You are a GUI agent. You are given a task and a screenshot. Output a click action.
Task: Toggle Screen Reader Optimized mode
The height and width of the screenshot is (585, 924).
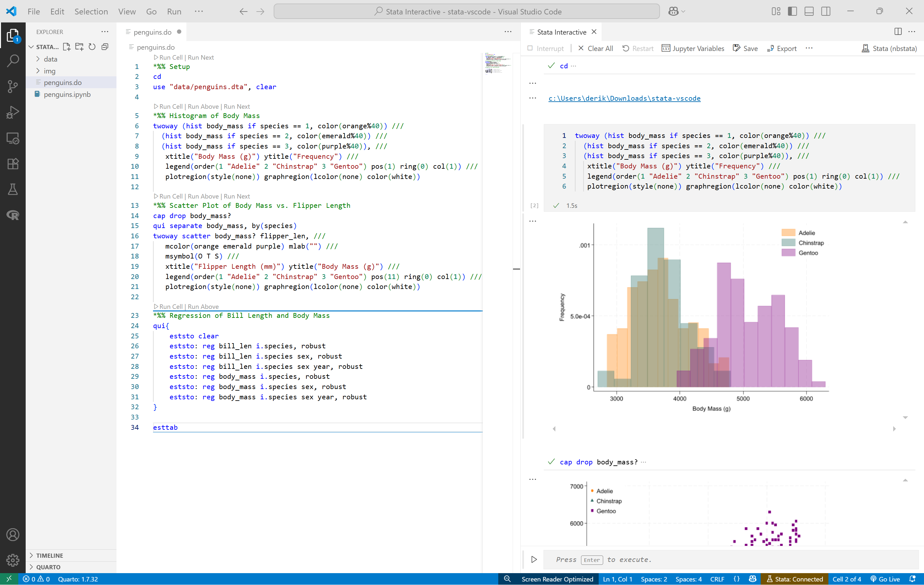[x=557, y=579]
